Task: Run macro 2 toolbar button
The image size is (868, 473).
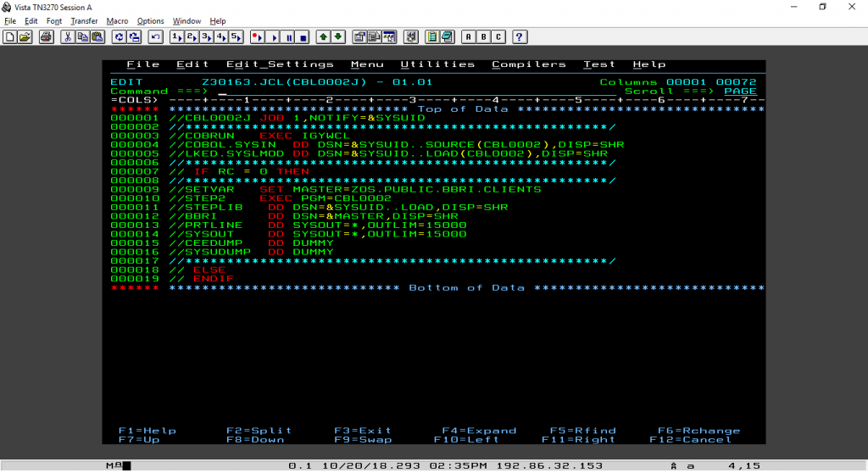Action: [x=192, y=37]
